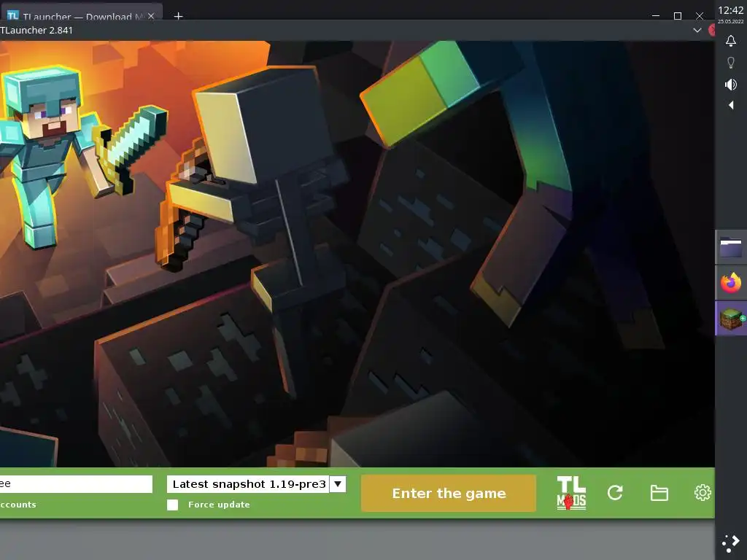This screenshot has width=747, height=560.
Task: Click the lightbulb icon in the side panel
Action: tap(731, 63)
